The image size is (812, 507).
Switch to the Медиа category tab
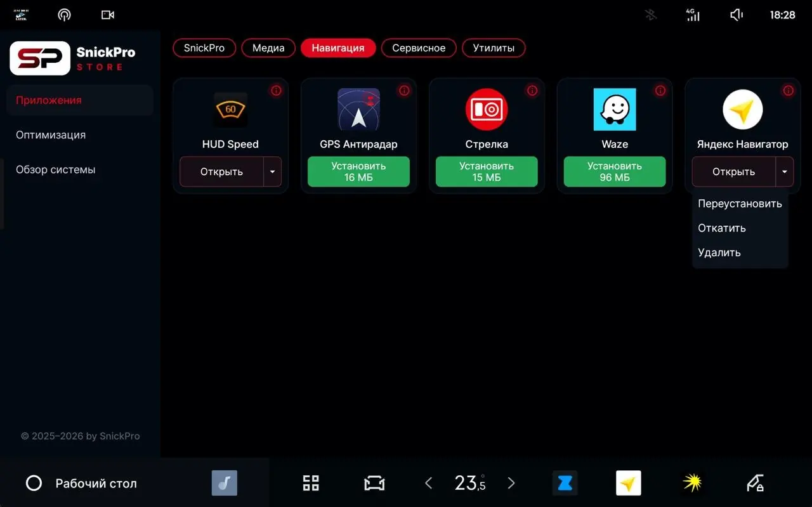tap(268, 48)
